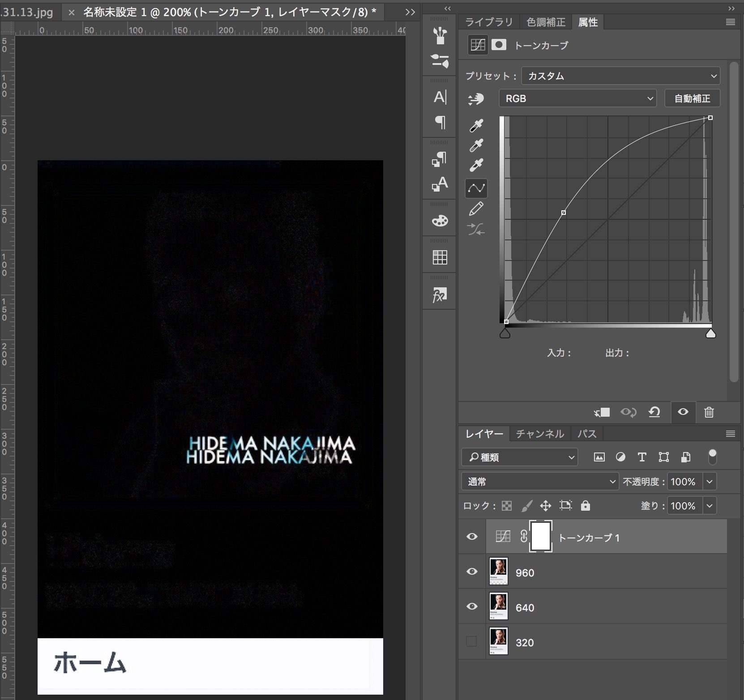Click the white point input slider
Image resolution: width=744 pixels, height=700 pixels.
tap(710, 333)
